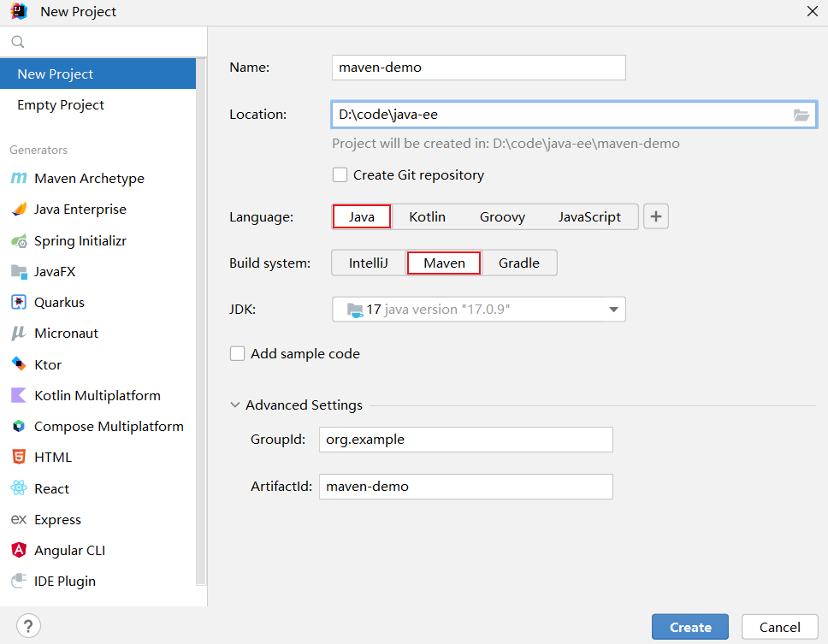The width and height of the screenshot is (828, 644).
Task: Add another language with plus button
Action: pos(656,216)
